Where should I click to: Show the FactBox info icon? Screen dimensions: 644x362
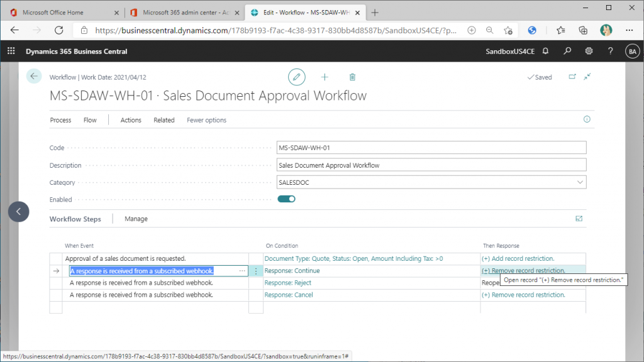point(587,119)
